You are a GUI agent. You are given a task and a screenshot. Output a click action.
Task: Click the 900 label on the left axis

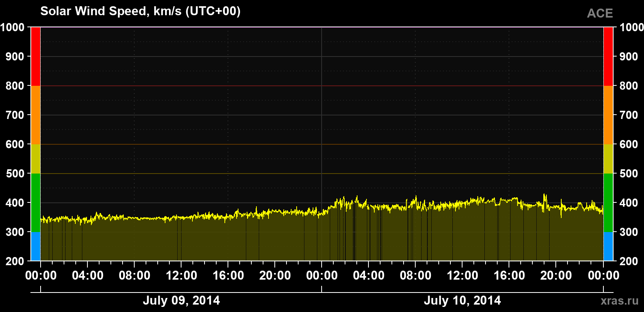pyautogui.click(x=15, y=57)
